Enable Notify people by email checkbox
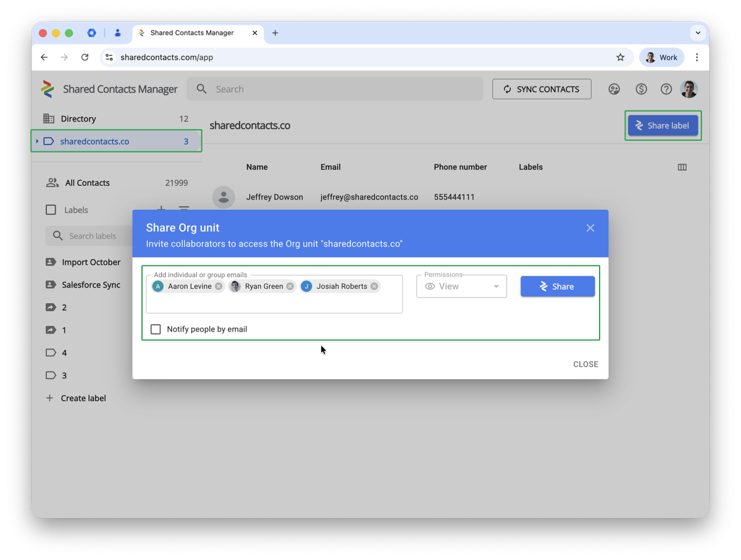The image size is (741, 560). 156,330
